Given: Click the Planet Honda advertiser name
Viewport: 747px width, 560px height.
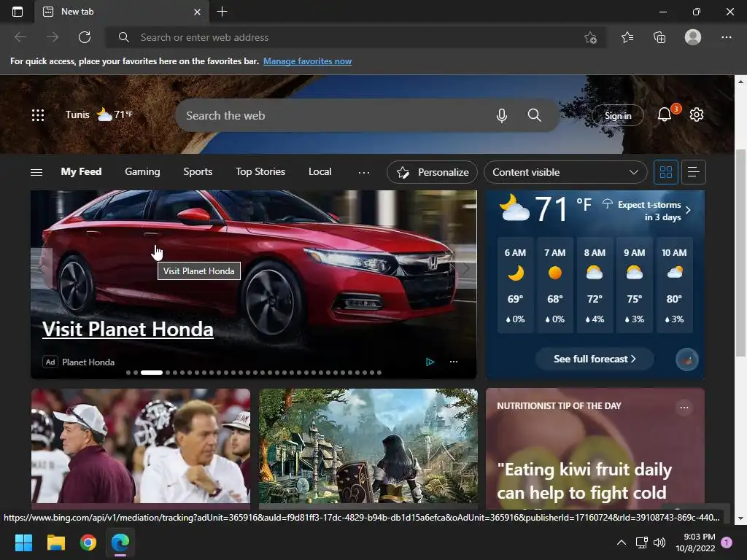Looking at the screenshot, I should 88,362.
